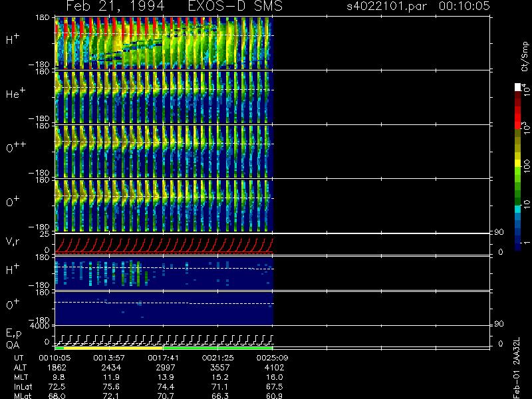532x399 pixels.
Task: Click the cyan segment of the color bar
Action: coord(518,209)
